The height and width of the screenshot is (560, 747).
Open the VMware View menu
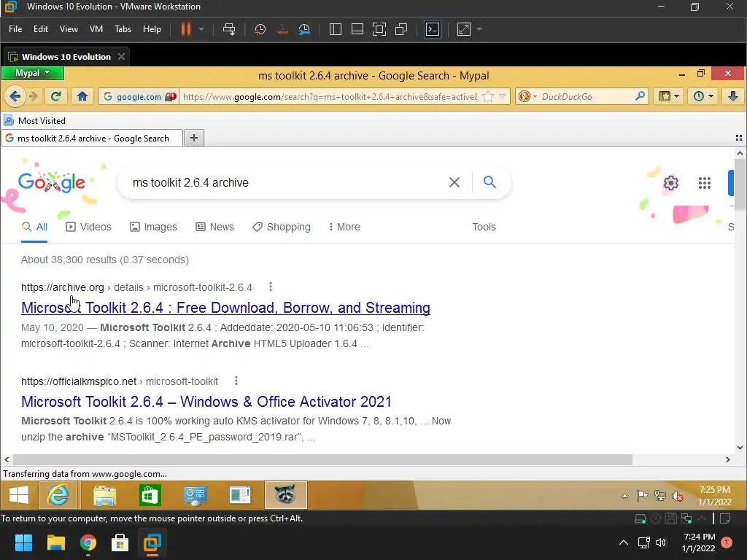click(69, 29)
